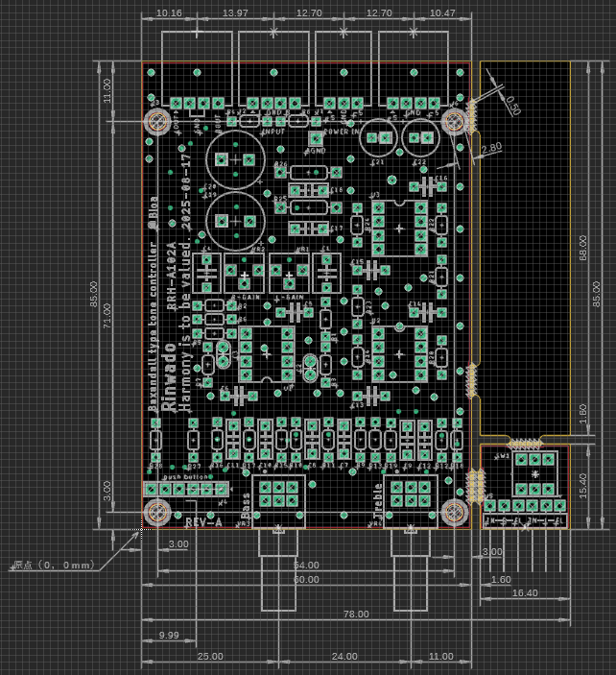Click the 78.00 horizontal dimension text
Viewport: 616px width, 675px height.
(357, 614)
